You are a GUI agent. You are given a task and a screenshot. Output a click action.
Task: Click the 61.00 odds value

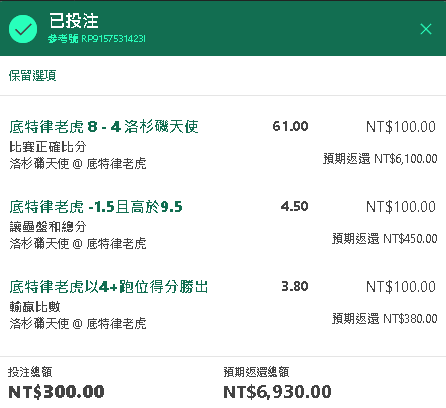[290, 126]
